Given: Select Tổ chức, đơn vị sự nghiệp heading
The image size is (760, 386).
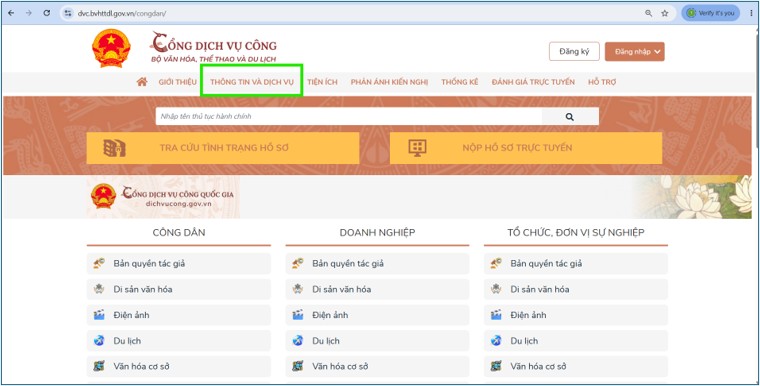Looking at the screenshot, I should 576,232.
